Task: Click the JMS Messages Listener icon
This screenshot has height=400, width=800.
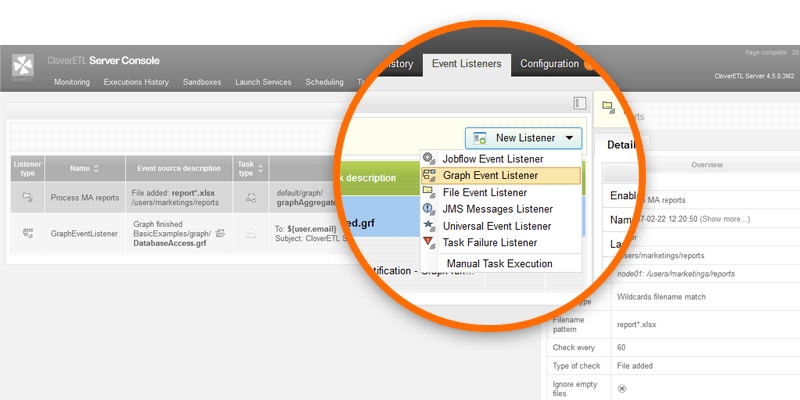Action: pyautogui.click(x=429, y=209)
